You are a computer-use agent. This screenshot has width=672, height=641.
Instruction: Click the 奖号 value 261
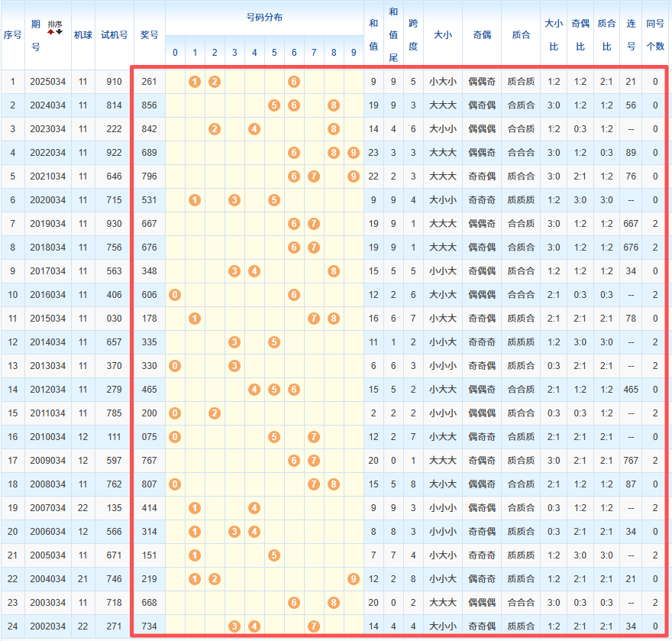pyautogui.click(x=149, y=82)
